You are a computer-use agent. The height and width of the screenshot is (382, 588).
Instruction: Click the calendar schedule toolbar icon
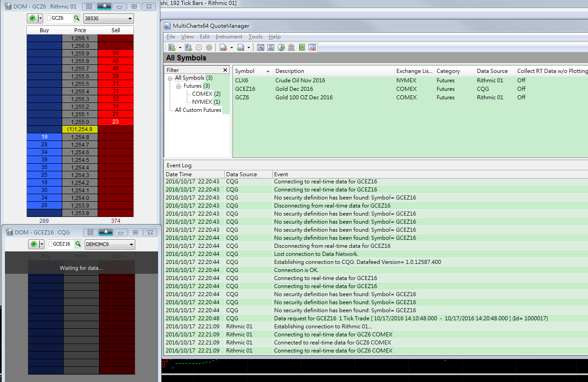[261, 47]
